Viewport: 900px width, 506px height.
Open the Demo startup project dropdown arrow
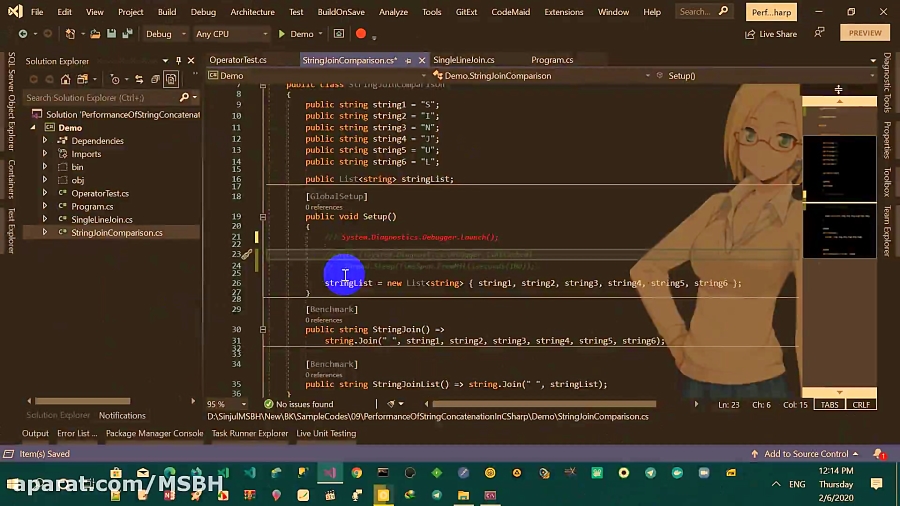click(x=320, y=34)
